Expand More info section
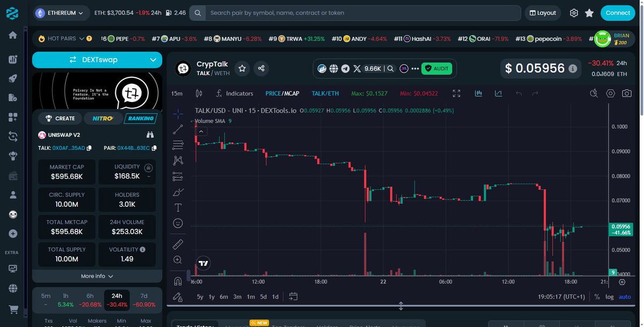 click(x=97, y=276)
